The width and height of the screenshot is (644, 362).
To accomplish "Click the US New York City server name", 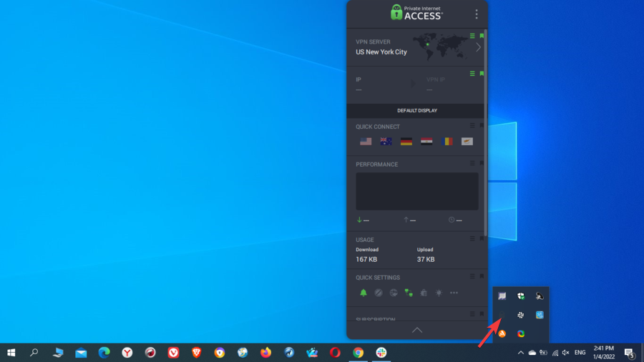I will coord(381,52).
